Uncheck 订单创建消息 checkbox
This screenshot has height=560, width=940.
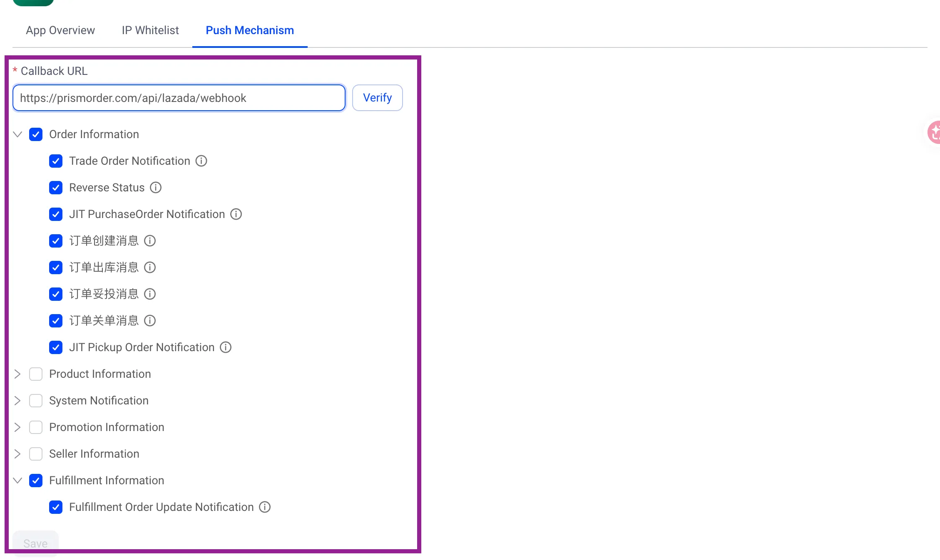pos(56,241)
